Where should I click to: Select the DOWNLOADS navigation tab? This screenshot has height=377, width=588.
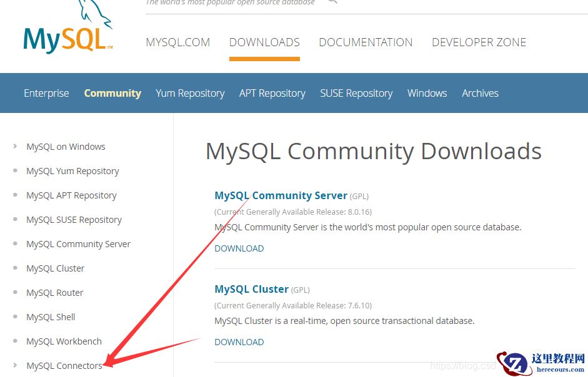tap(264, 42)
